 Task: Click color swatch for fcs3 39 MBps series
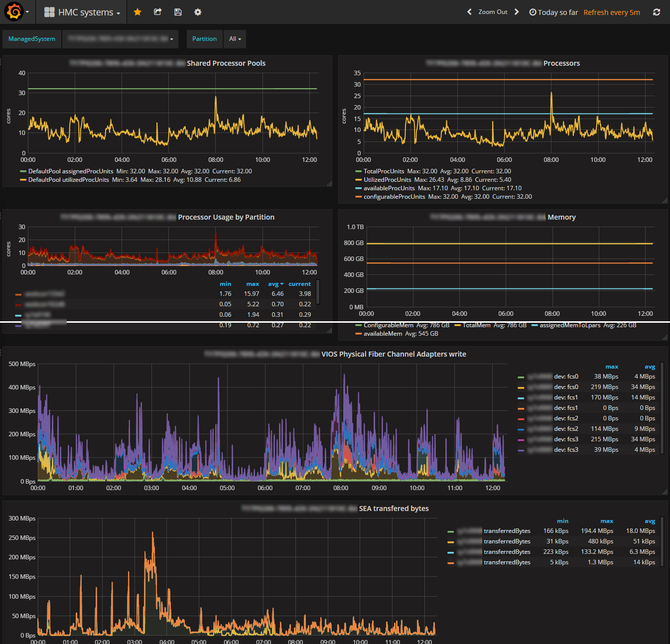521,450
